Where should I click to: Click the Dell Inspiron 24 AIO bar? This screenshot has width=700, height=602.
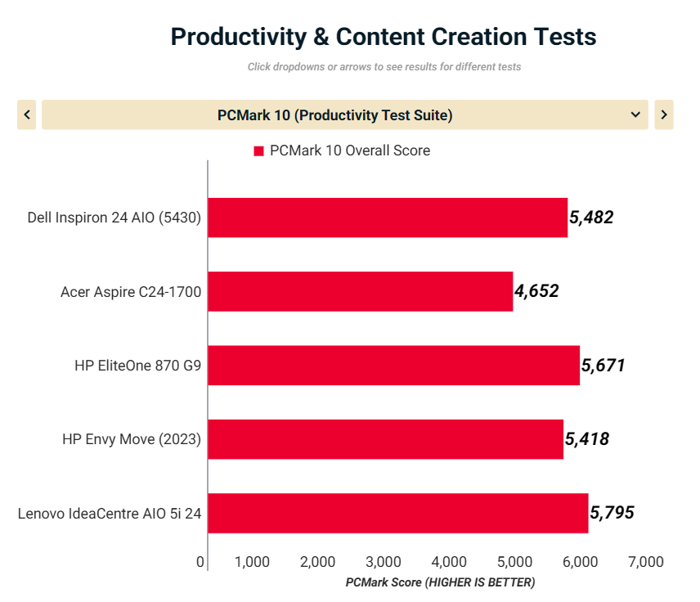click(388, 218)
